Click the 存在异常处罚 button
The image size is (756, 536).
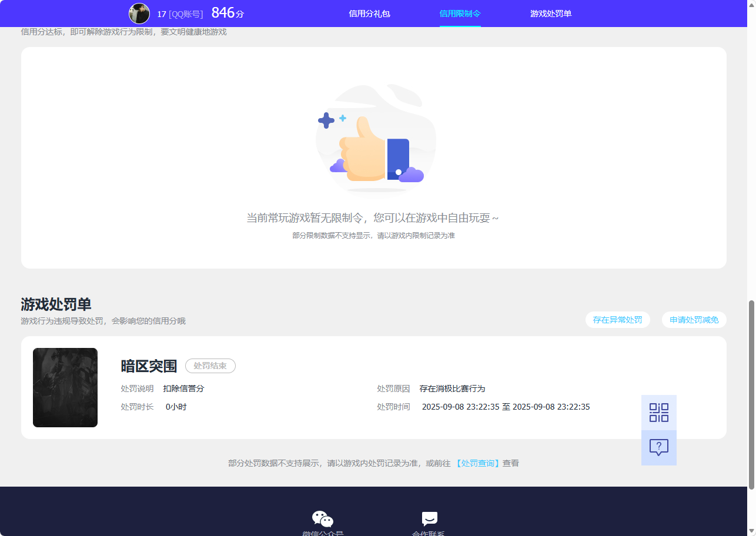[618, 320]
